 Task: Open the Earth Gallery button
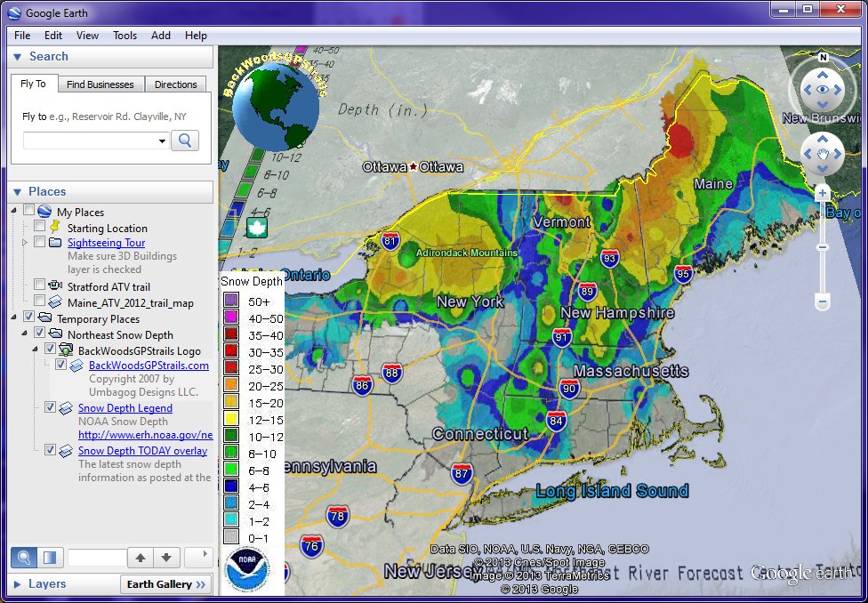(165, 584)
